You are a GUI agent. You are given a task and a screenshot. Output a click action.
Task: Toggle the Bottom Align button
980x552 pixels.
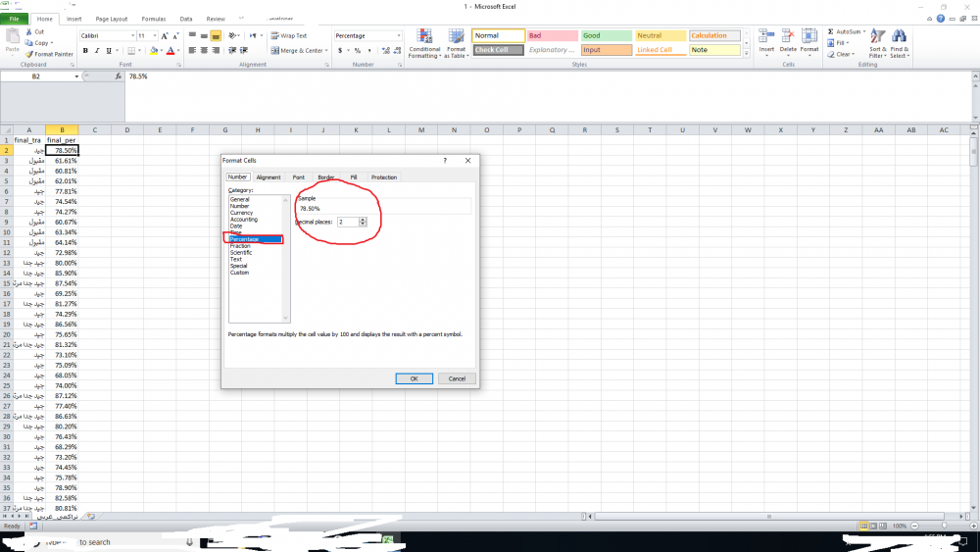216,35
